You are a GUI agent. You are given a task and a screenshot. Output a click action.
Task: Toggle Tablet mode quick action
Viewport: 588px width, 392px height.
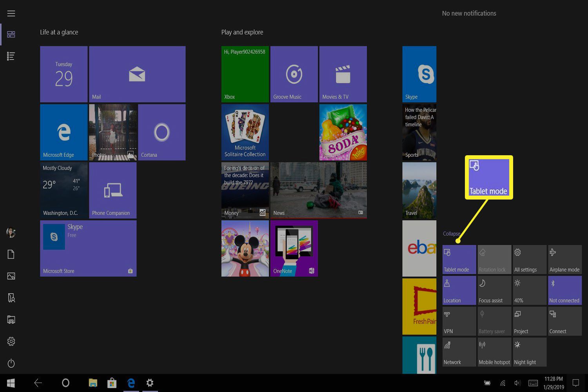click(459, 260)
